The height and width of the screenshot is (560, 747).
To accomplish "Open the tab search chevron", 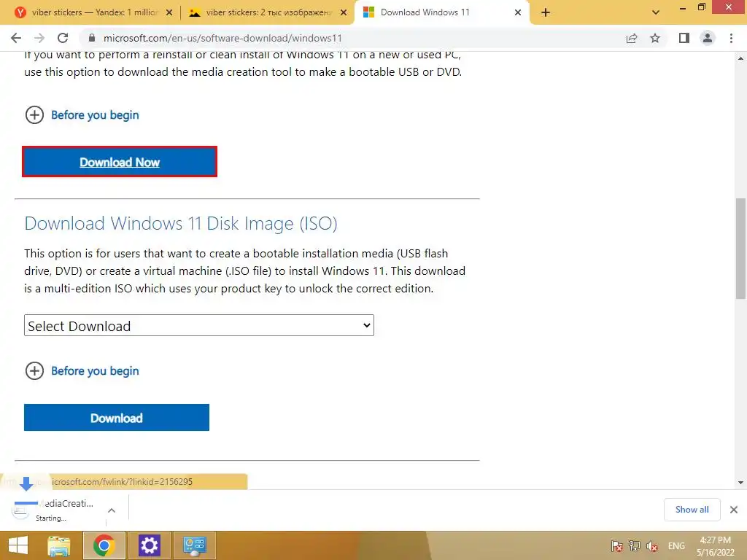I will click(656, 12).
